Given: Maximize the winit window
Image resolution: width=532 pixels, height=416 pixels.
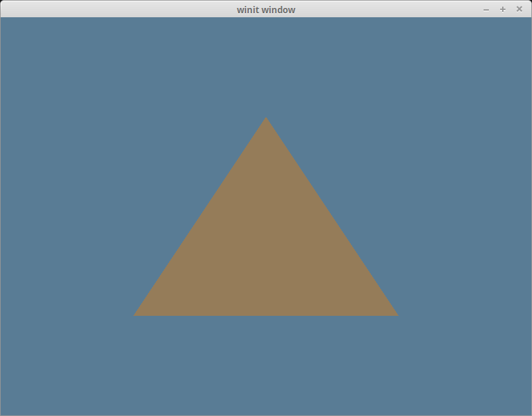Looking at the screenshot, I should 502,9.
